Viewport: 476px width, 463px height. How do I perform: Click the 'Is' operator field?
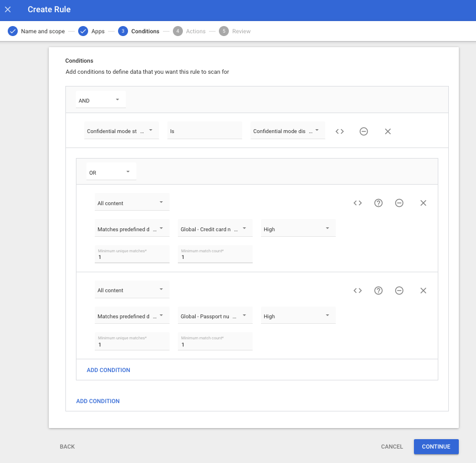tap(204, 131)
